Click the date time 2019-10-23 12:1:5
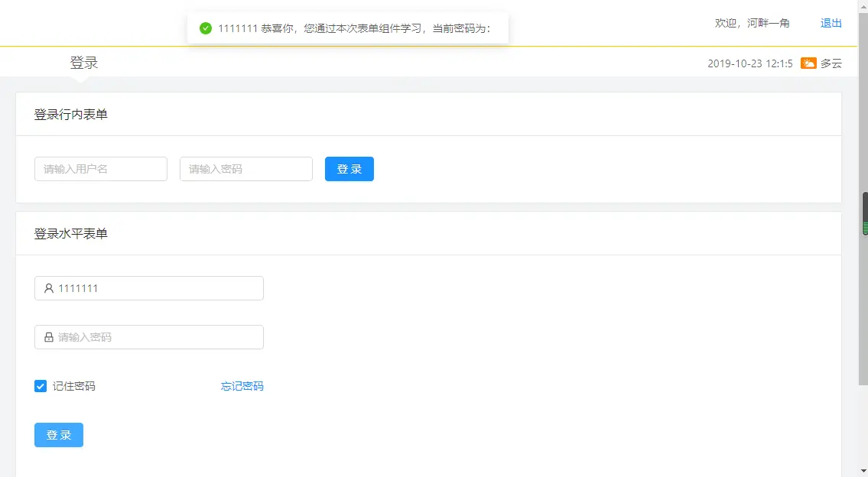This screenshot has height=477, width=868. [750, 63]
